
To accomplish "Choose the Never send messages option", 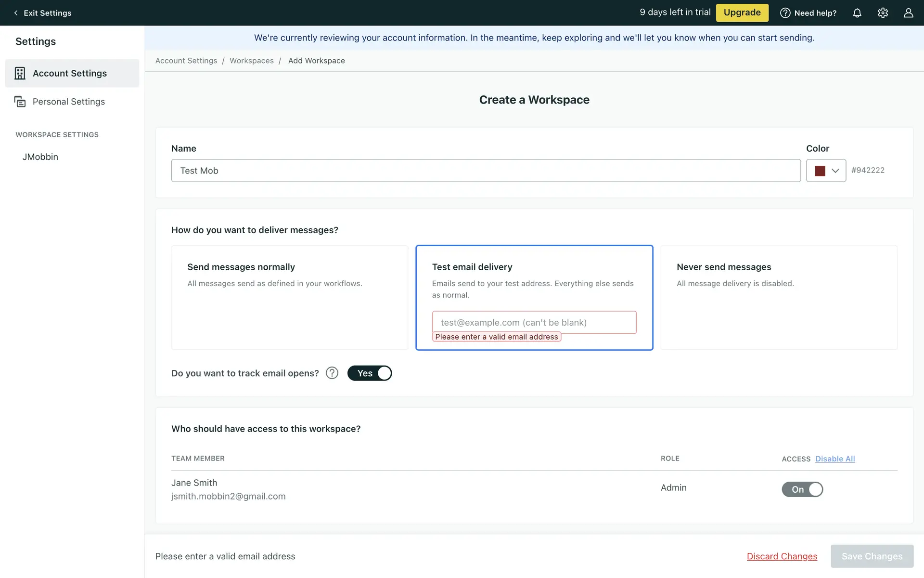I will [x=779, y=297].
